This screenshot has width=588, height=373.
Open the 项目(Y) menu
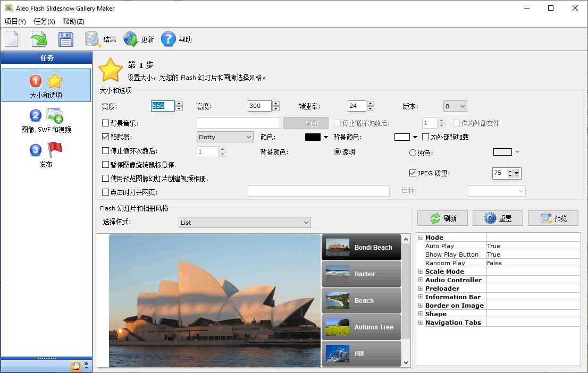(x=15, y=21)
